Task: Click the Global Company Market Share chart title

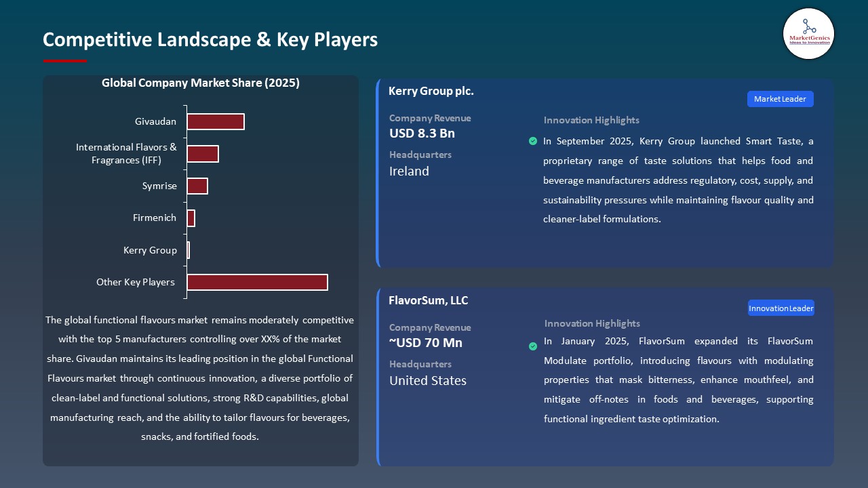Action: [x=201, y=83]
